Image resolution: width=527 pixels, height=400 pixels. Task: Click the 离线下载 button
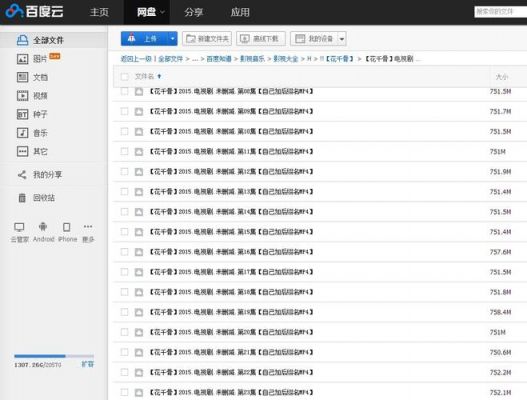click(x=261, y=39)
